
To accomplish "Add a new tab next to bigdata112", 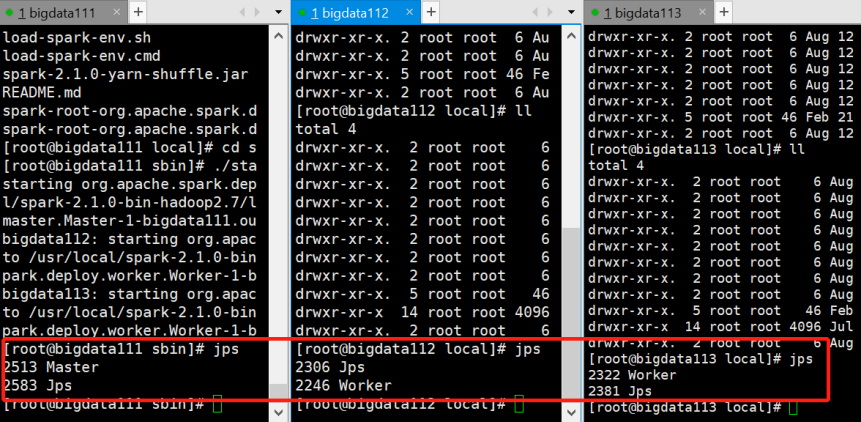I will coord(432,12).
